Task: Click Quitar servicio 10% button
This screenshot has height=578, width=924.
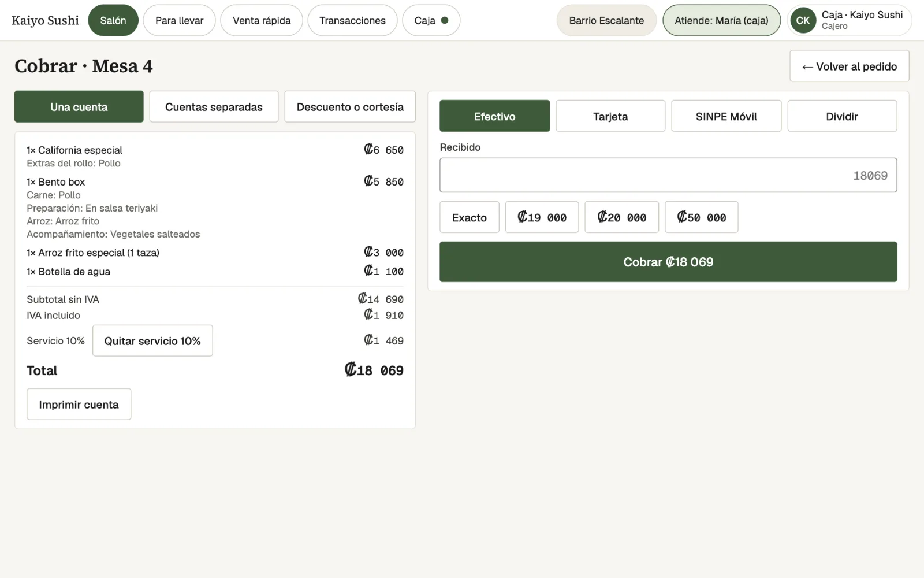Action: [152, 340]
